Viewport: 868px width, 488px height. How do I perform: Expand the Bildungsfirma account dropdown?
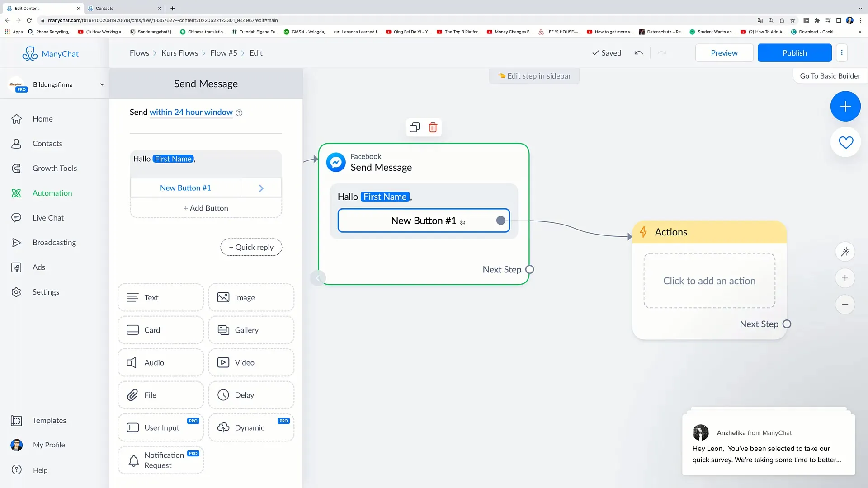[x=101, y=84]
